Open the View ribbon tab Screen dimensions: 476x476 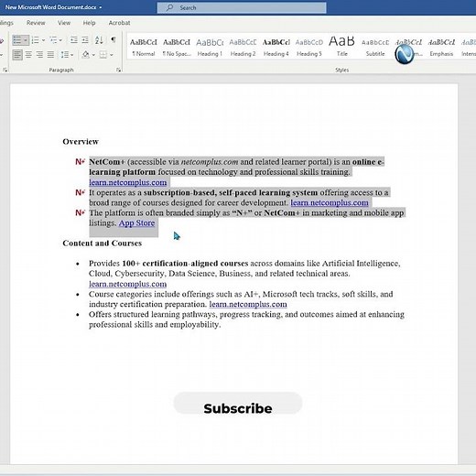click(64, 23)
